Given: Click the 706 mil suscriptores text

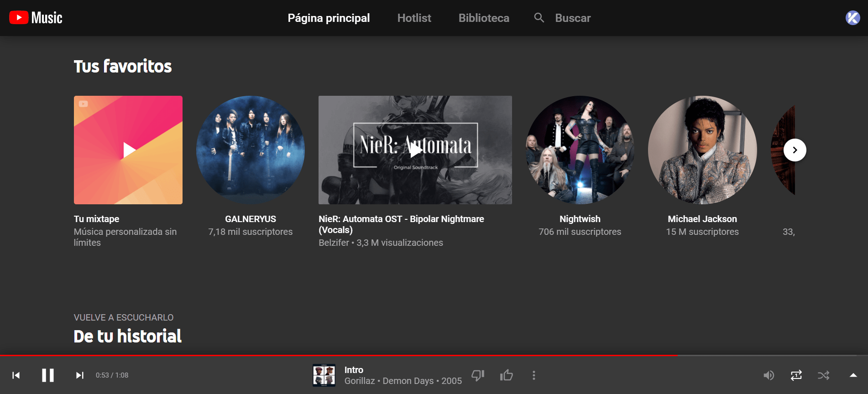Looking at the screenshot, I should coord(580,232).
